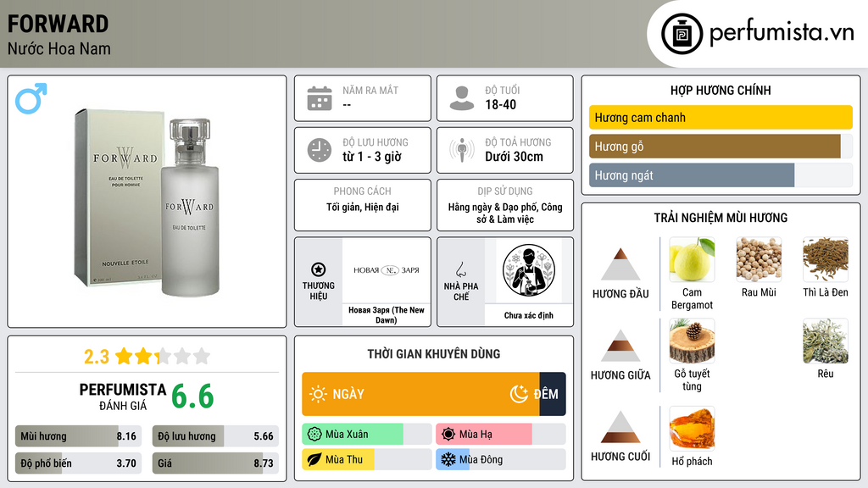Click the Độ lưu hương 5.66 score bar
This screenshot has width=868, height=488.
[x=215, y=436]
